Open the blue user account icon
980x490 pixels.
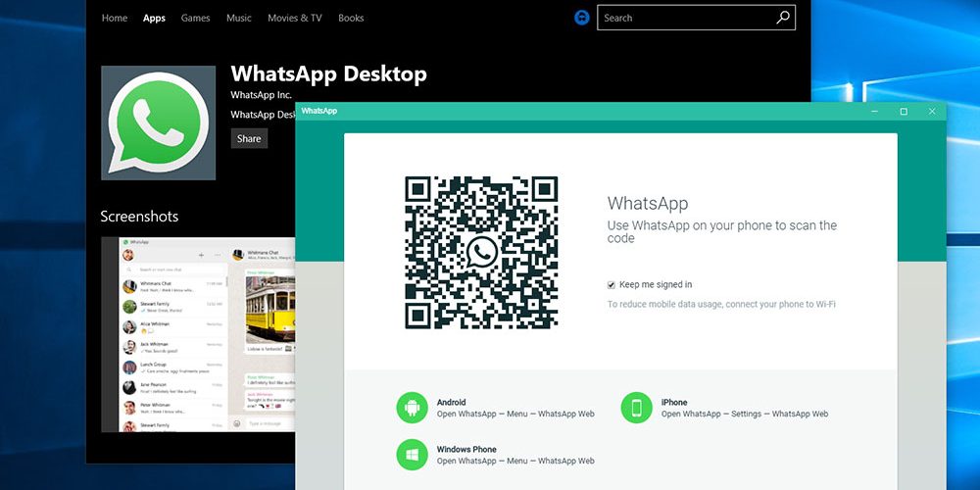click(x=581, y=18)
